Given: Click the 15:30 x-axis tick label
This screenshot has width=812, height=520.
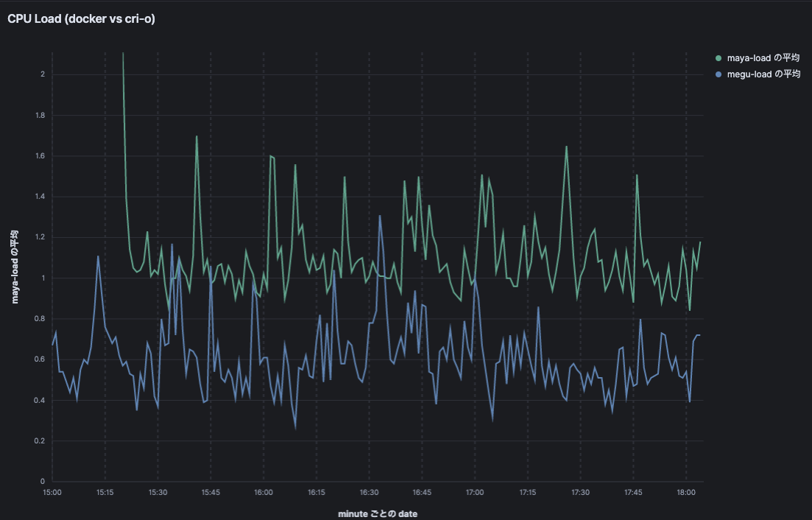Looking at the screenshot, I should [158, 493].
